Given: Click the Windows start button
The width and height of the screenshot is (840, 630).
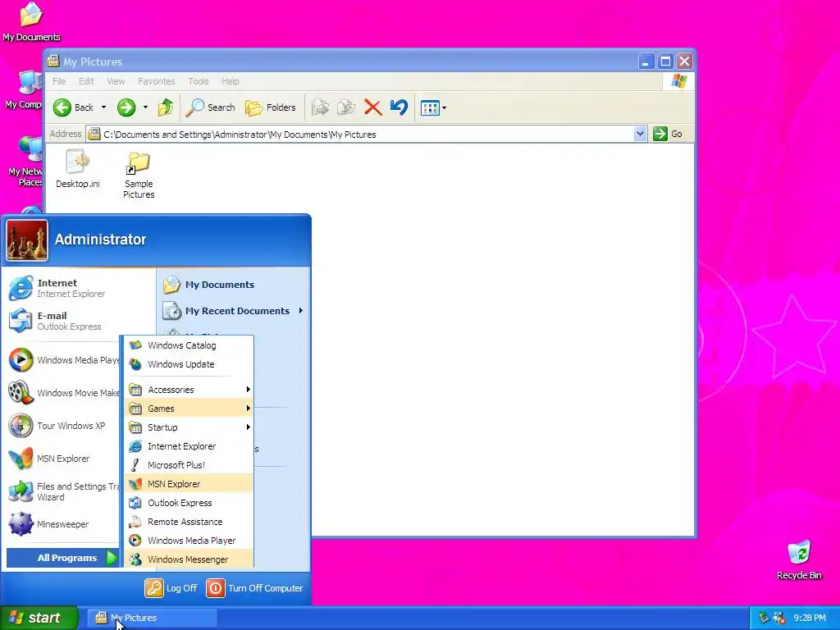Looking at the screenshot, I should point(39,618).
